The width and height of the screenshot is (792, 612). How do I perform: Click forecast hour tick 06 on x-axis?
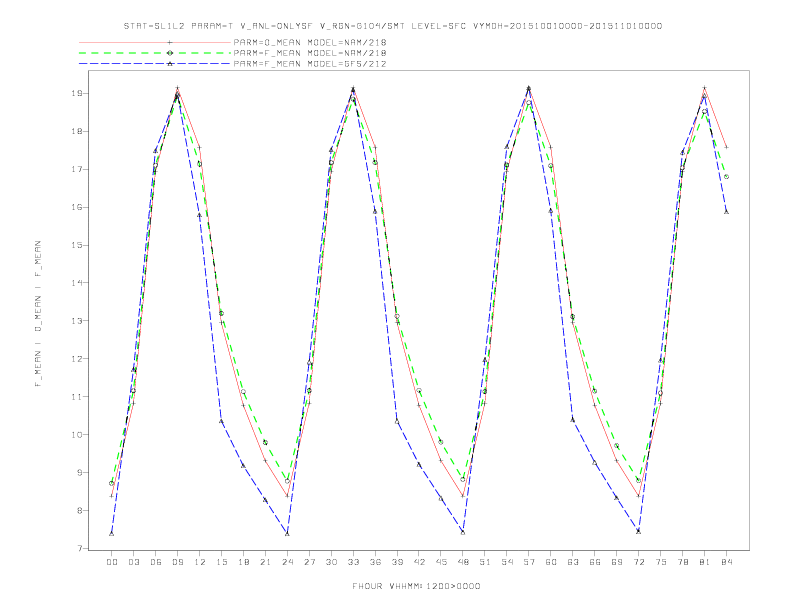[x=156, y=562]
